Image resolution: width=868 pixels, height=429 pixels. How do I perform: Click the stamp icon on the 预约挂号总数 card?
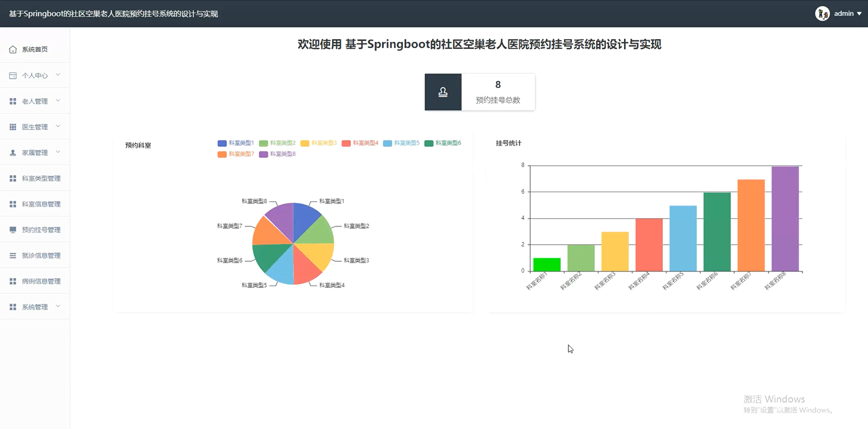[443, 92]
